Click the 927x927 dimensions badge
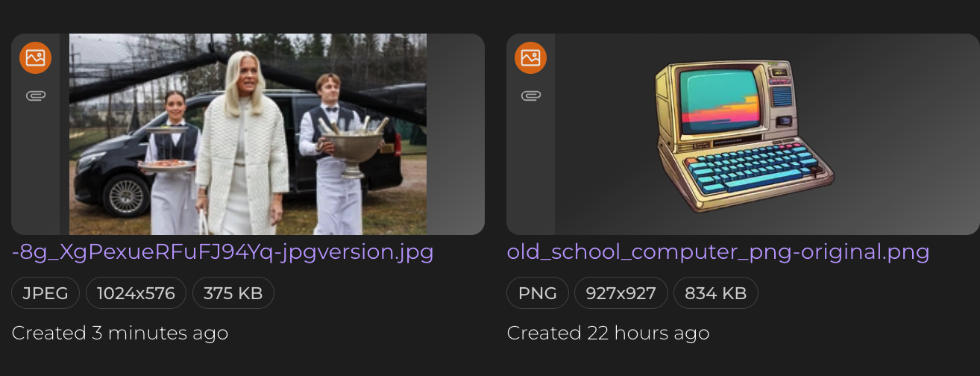Screen dimensions: 980x376 coord(621,293)
